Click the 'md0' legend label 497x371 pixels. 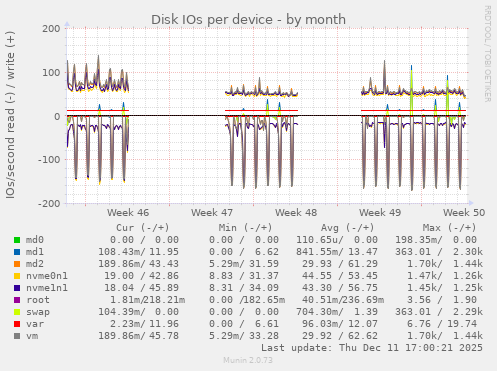35,240
